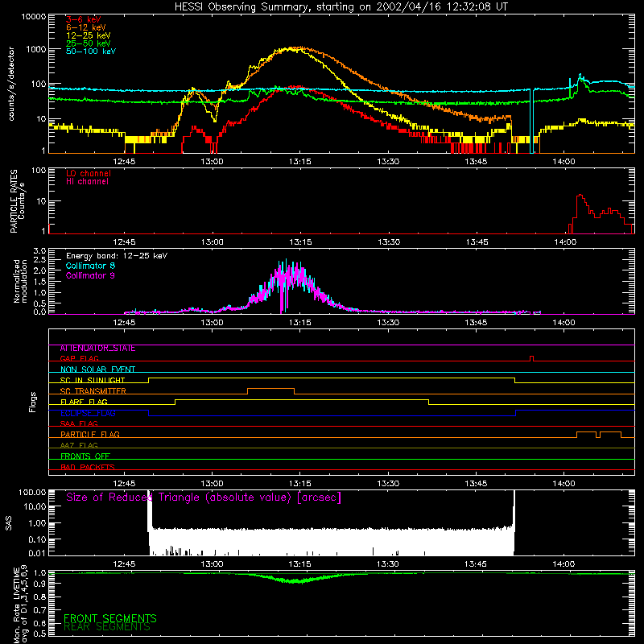
Task: Click the cyan 50-100 keV dropout dip
Action: point(532,122)
